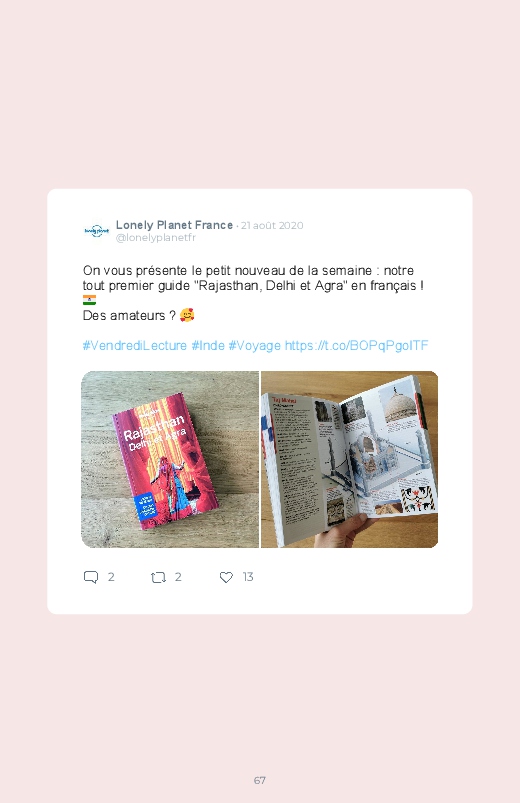Click the tweet text paragraph
Viewport: 520px width, 803px height.
254,293
